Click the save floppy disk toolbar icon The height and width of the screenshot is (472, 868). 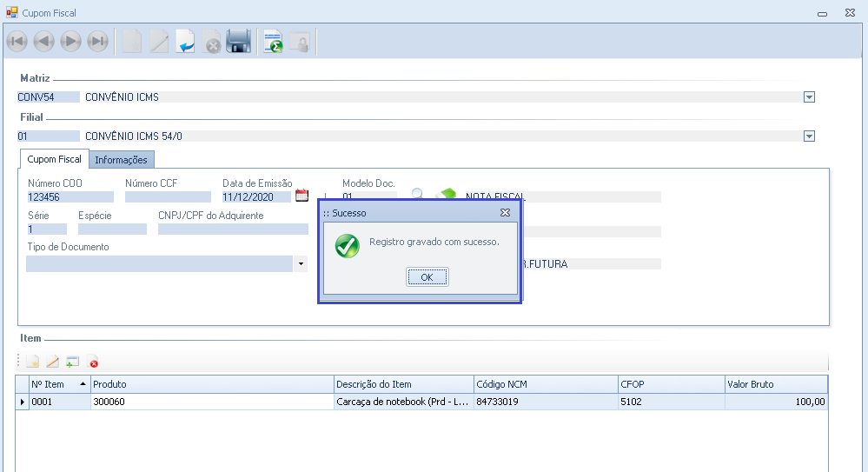click(x=239, y=42)
